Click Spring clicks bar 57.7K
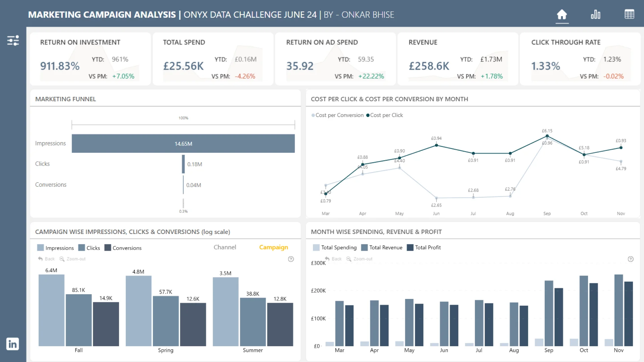The image size is (644, 362). pos(166,321)
